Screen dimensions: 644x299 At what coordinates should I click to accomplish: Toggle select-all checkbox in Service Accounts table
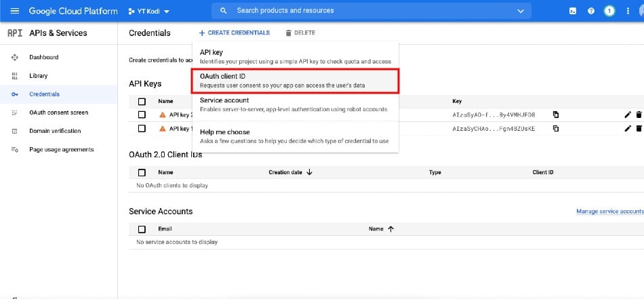point(142,229)
